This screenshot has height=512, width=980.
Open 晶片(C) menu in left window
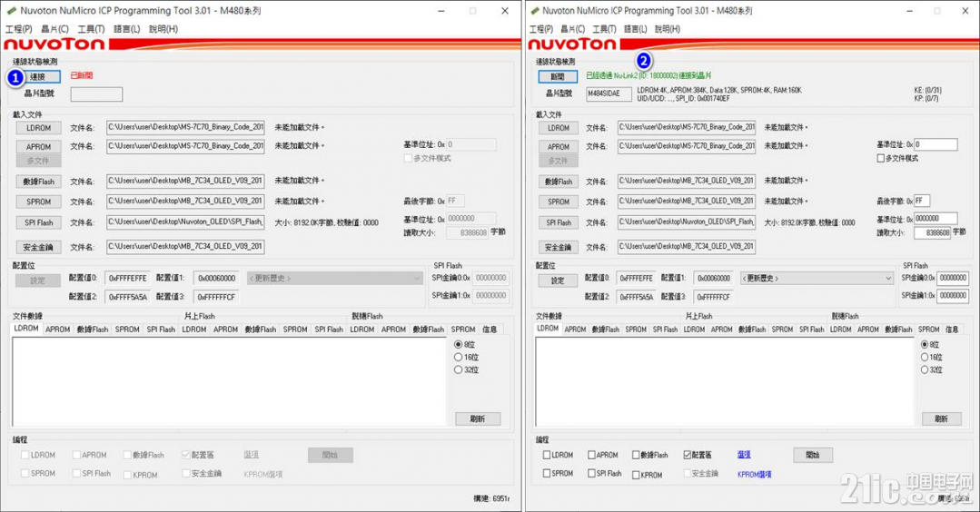point(55,29)
